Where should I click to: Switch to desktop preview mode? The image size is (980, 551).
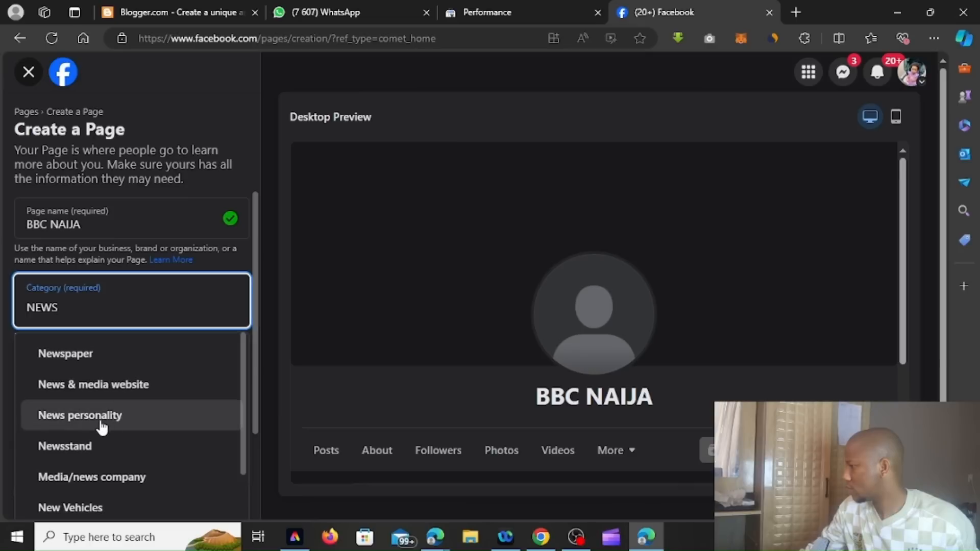870,117
